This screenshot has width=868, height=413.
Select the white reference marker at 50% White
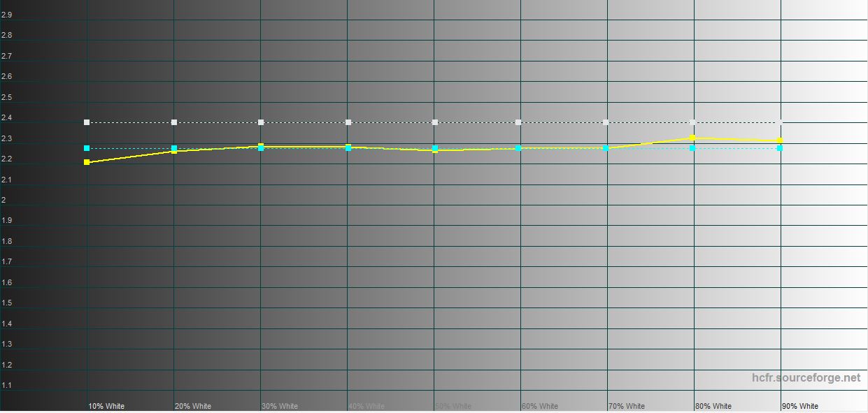coord(434,122)
